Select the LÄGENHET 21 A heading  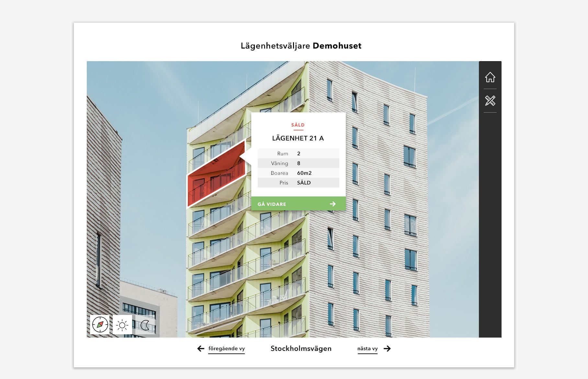[x=298, y=138]
